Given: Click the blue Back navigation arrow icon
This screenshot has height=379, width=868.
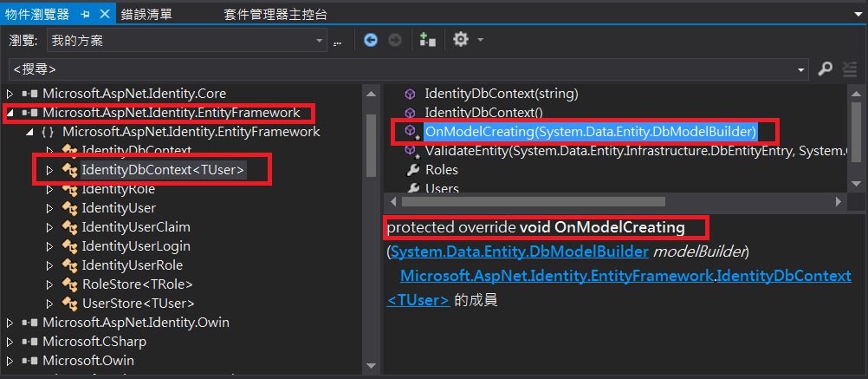Looking at the screenshot, I should [x=371, y=41].
